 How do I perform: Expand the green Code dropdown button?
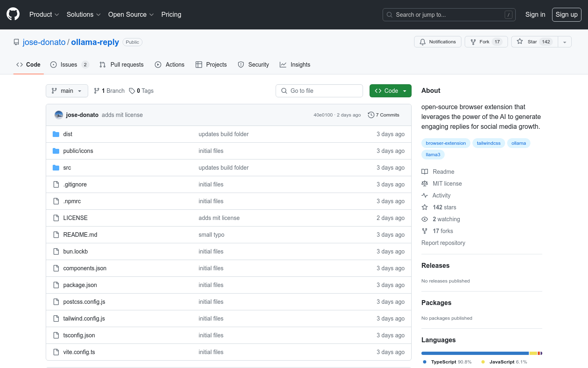click(390, 91)
